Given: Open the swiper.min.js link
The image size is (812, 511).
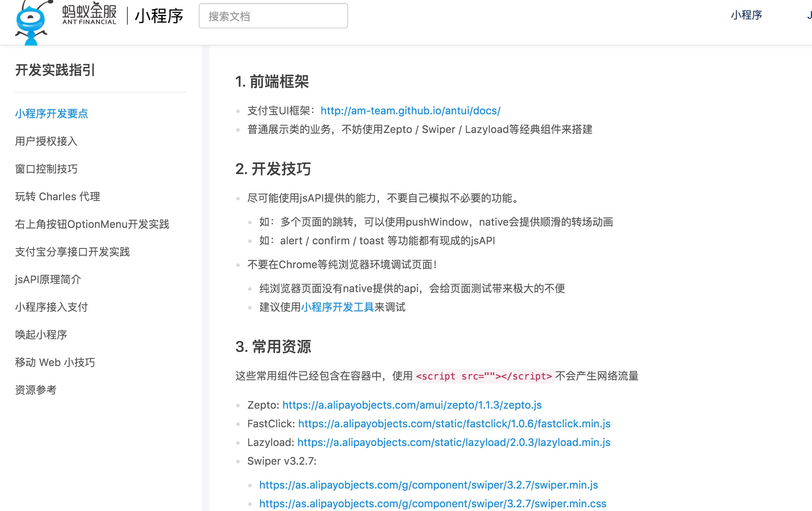Looking at the screenshot, I should click(428, 485).
